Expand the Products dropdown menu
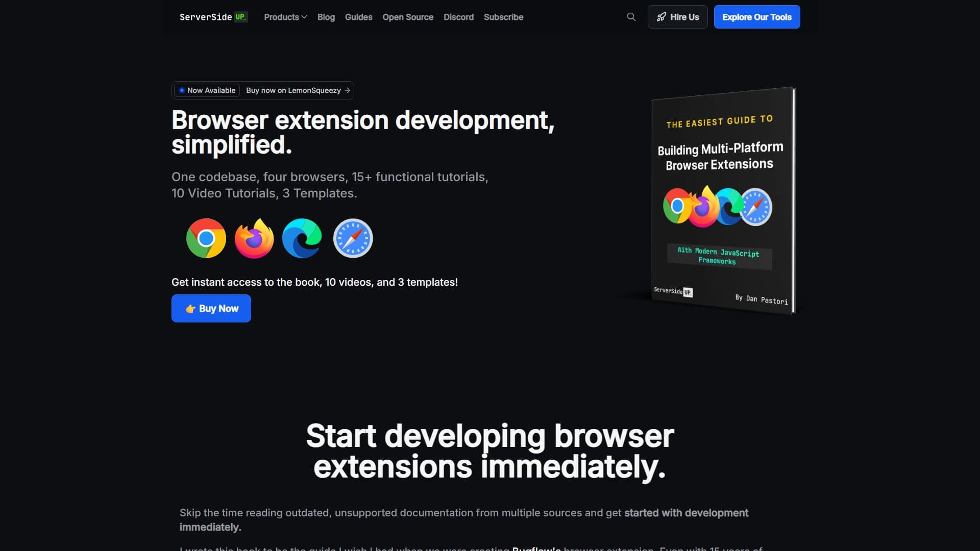 [x=285, y=17]
